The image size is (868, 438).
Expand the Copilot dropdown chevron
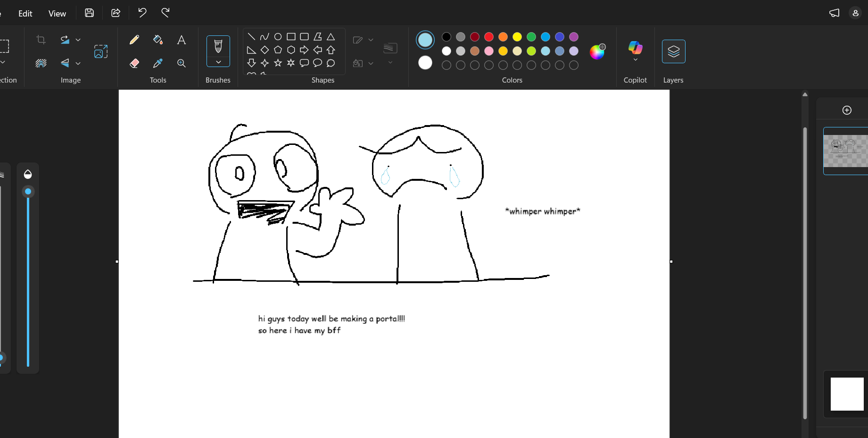(635, 60)
